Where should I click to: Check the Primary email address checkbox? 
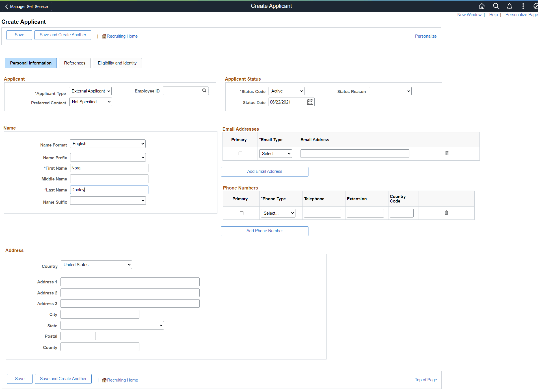click(x=240, y=153)
